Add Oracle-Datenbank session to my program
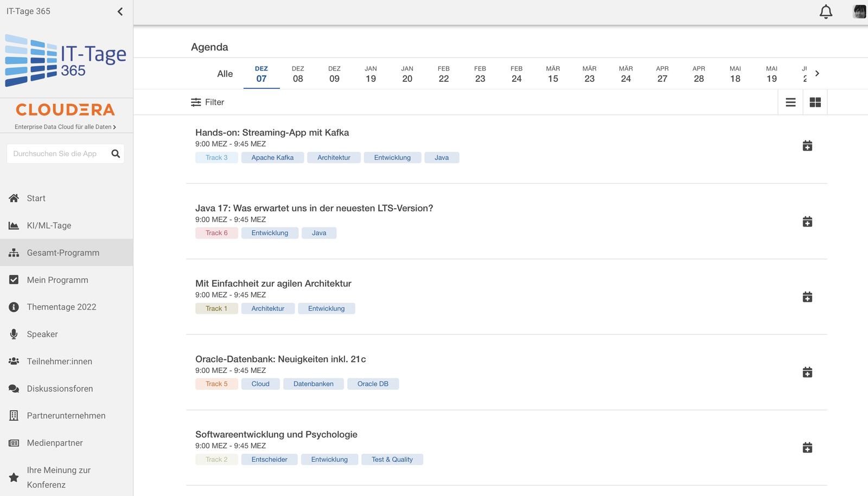This screenshot has height=496, width=868. coord(807,372)
